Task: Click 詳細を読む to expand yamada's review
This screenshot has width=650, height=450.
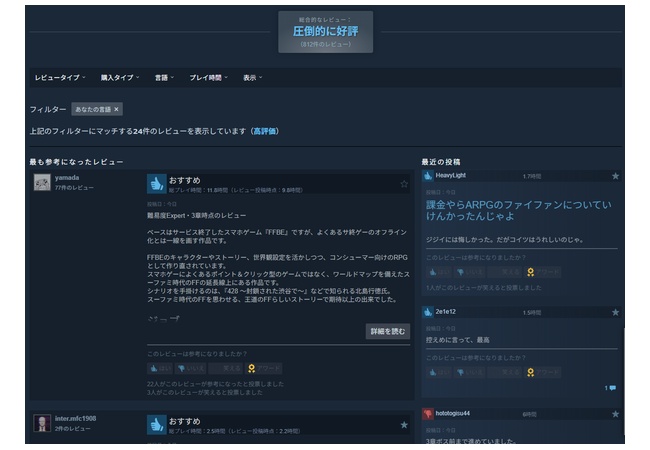Action: pos(388,331)
